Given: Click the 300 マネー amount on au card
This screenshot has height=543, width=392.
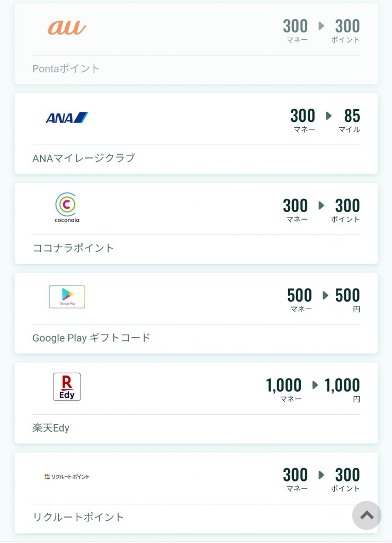Looking at the screenshot, I should coord(296,31).
